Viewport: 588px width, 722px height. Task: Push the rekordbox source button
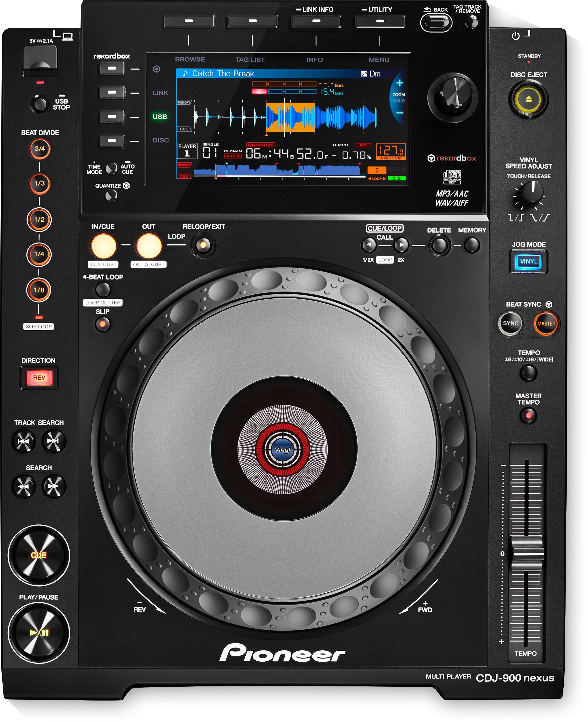112,69
